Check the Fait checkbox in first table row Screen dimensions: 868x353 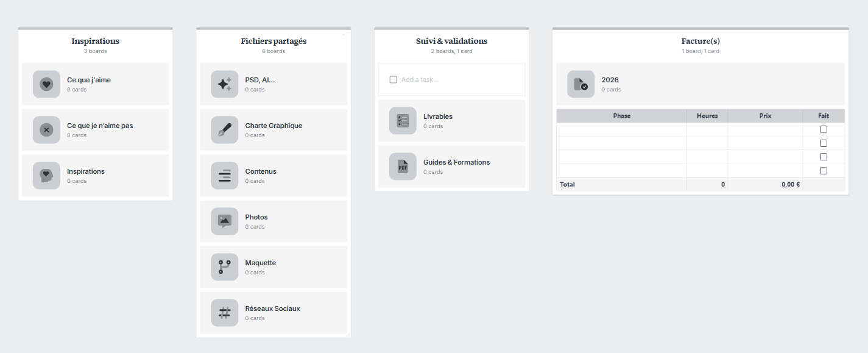824,129
